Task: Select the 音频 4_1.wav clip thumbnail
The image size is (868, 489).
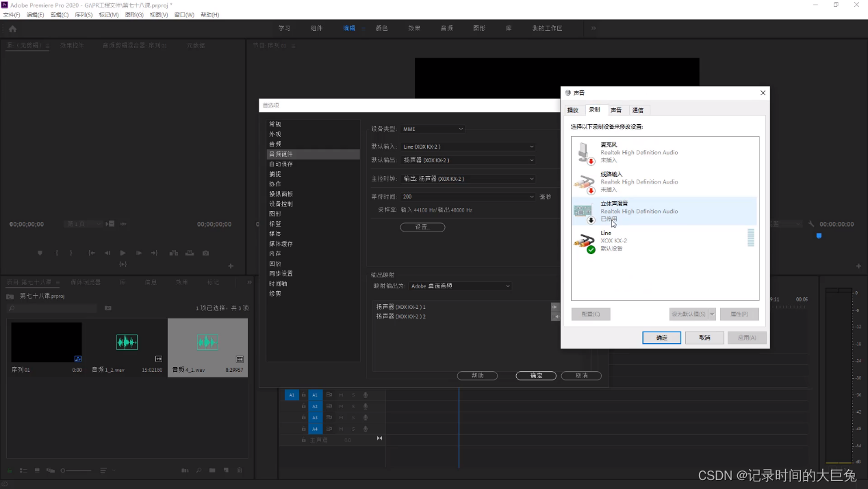Action: point(207,342)
